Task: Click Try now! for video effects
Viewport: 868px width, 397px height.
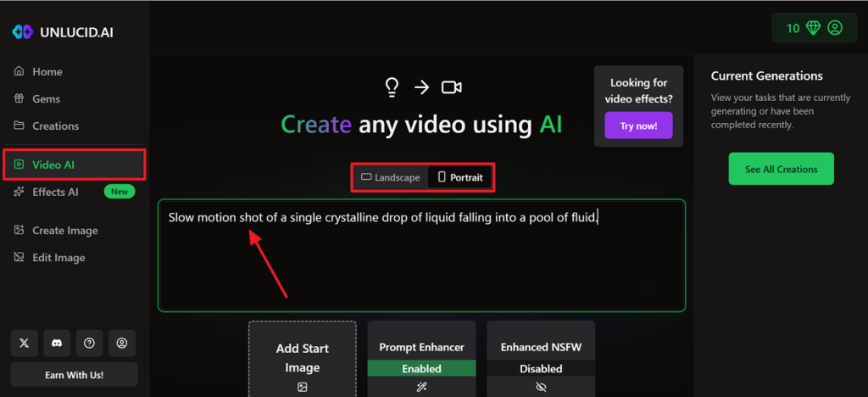Action: click(x=638, y=126)
